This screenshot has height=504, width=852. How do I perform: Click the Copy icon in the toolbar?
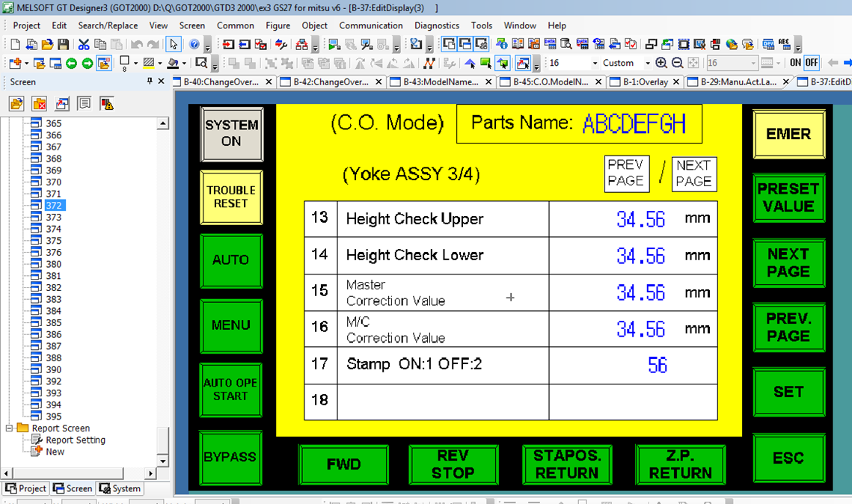coord(100,45)
